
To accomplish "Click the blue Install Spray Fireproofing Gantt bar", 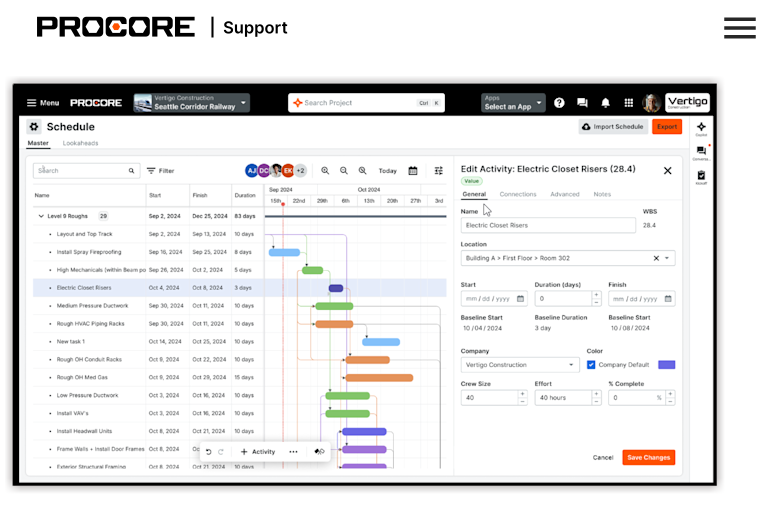I will pyautogui.click(x=284, y=253).
